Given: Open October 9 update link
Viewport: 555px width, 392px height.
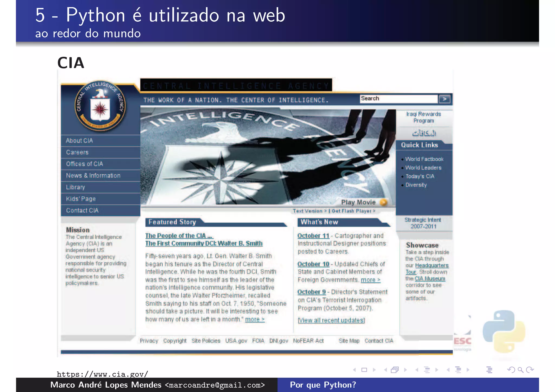Looking at the screenshot, I should pyautogui.click(x=312, y=292).
